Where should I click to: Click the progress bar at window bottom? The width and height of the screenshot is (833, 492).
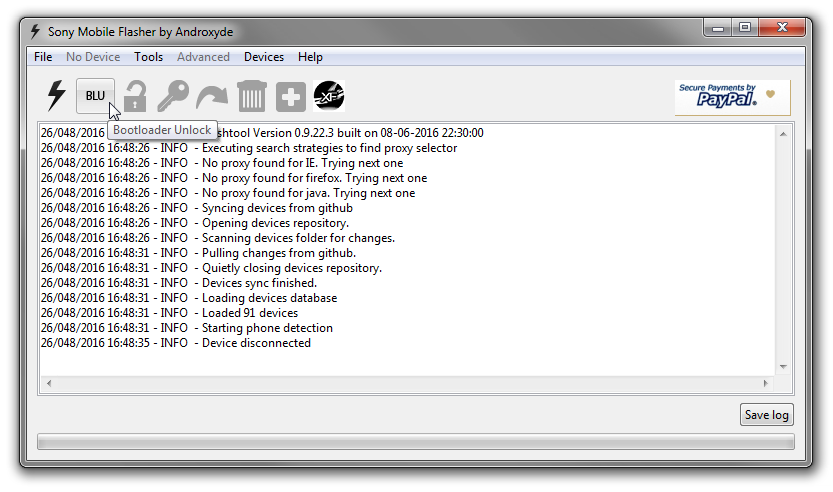click(x=416, y=442)
